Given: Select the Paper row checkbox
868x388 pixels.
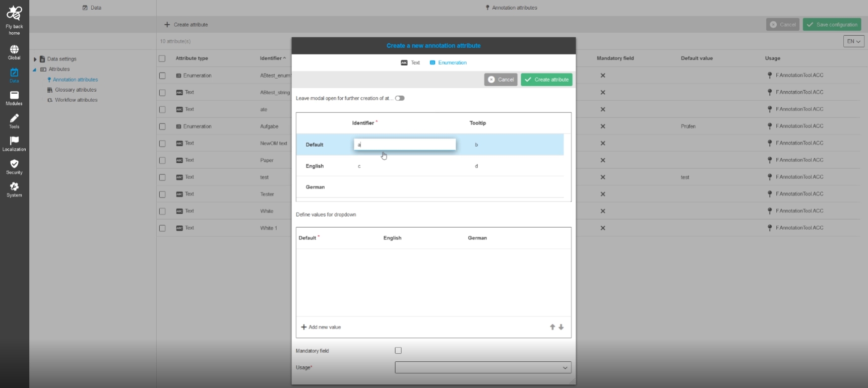Looking at the screenshot, I should point(162,160).
